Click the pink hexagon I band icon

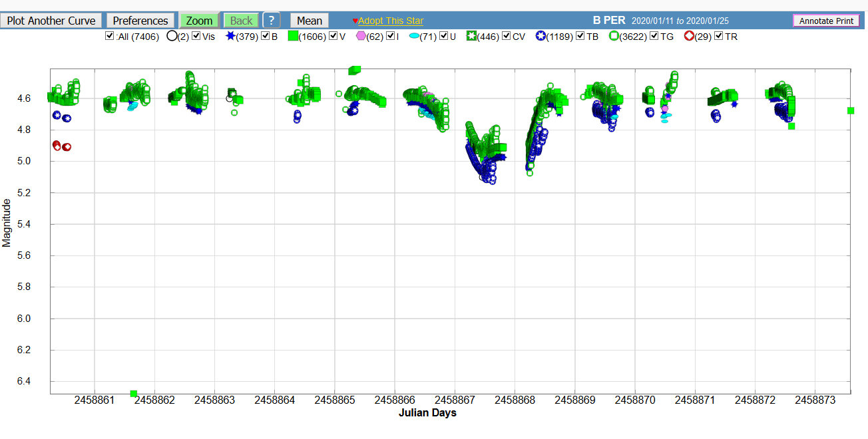click(361, 36)
